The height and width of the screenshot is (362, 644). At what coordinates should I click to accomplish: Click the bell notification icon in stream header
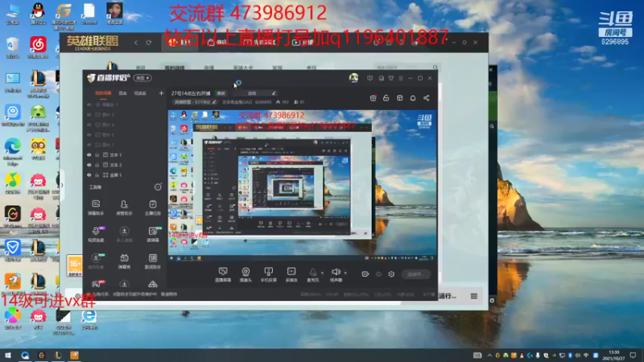(413, 98)
